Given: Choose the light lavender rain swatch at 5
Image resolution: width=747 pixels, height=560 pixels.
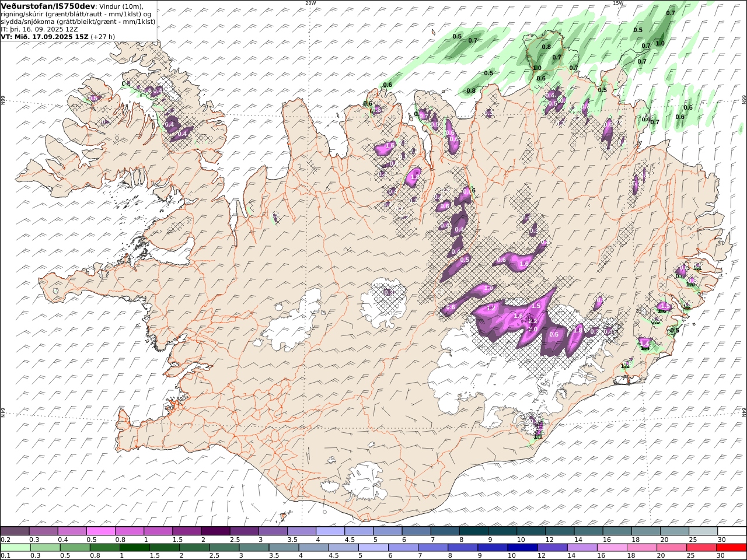Looking at the screenshot, I should click(373, 548).
